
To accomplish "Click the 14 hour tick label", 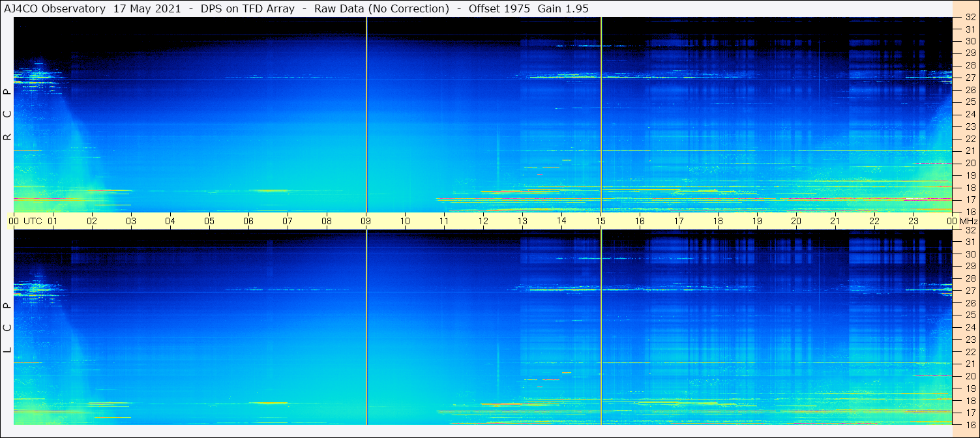I will coord(561,221).
